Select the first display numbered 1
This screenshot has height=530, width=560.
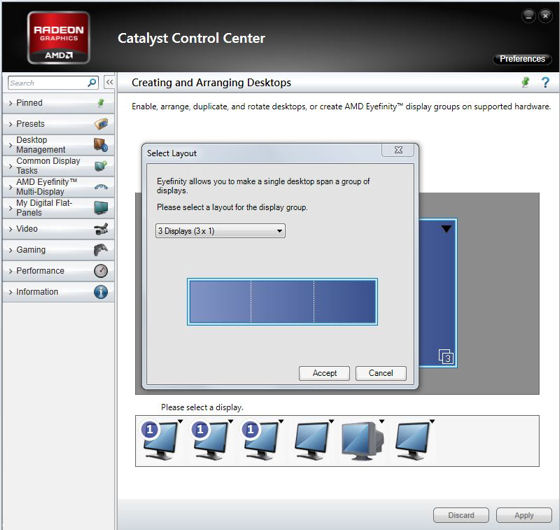[160, 441]
